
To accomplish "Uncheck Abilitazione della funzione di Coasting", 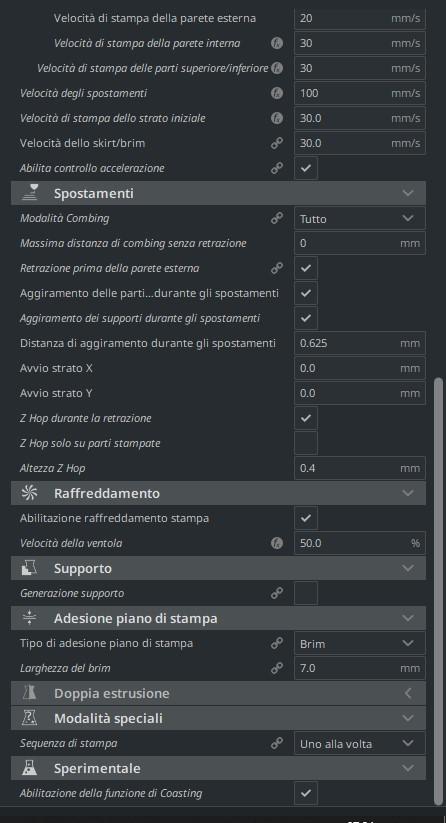I will [x=306, y=793].
